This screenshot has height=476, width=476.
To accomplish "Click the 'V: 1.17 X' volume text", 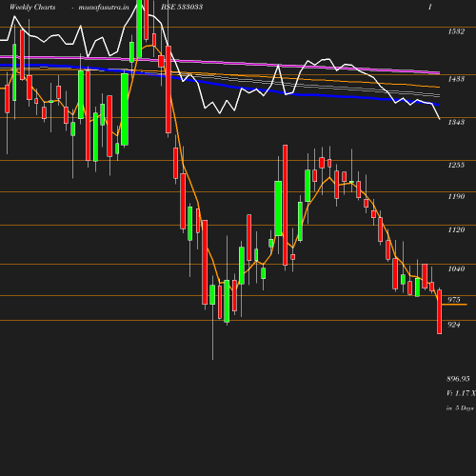I will click(x=461, y=393).
